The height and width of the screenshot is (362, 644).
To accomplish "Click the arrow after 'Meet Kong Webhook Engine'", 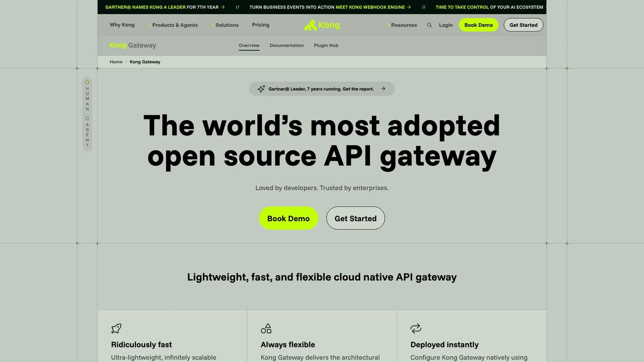I will point(409,7).
